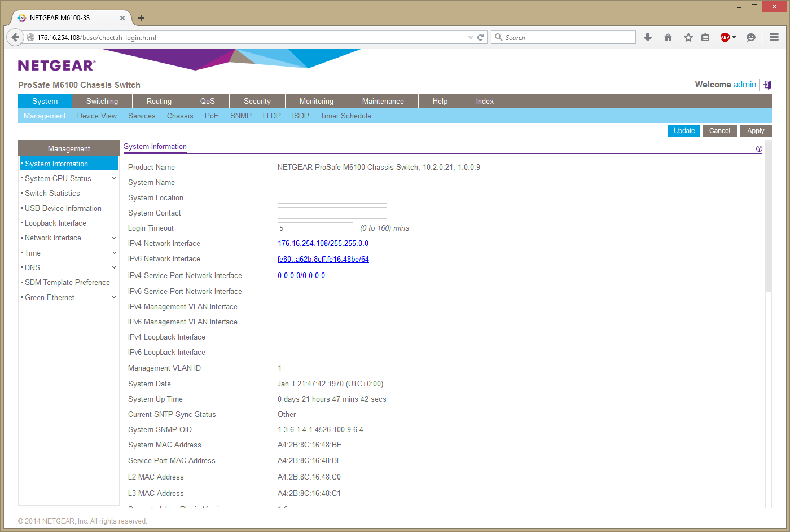Click the logout door icon beside admin
This screenshot has height=532, width=790.
(x=767, y=85)
